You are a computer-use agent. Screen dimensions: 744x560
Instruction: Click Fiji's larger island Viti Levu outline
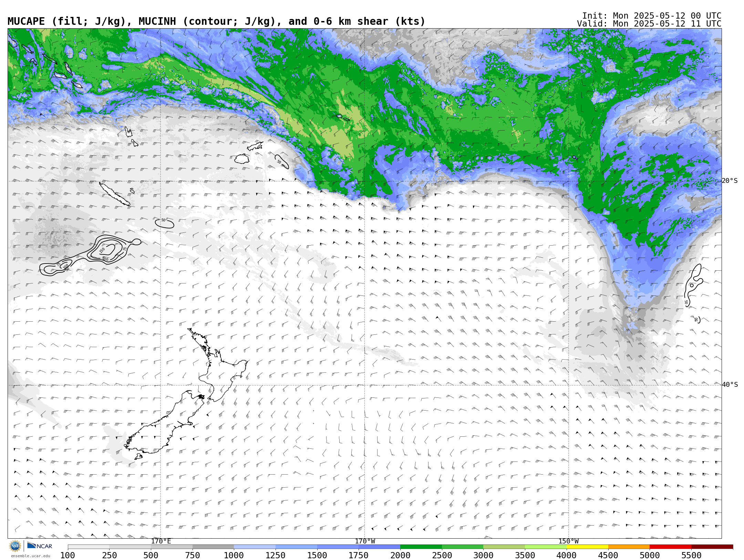[x=242, y=159]
